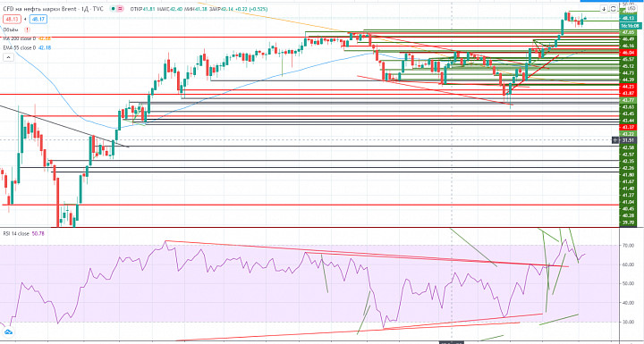The width and height of the screenshot is (644, 344).
Task: Click the pink lines icon beside TVC
Action: click(122, 8)
